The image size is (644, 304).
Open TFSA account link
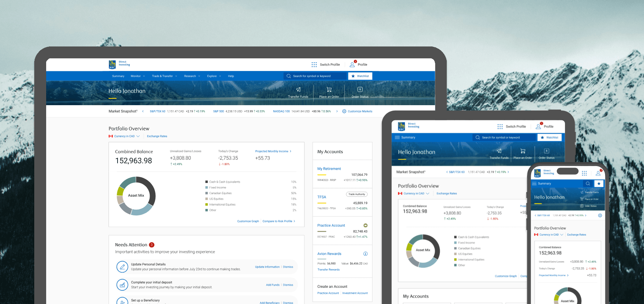(322, 197)
